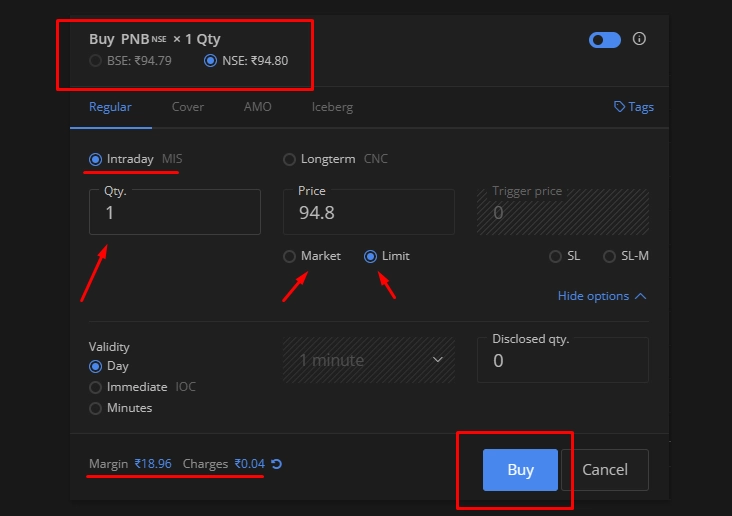Select the BSE ₹94.79 exchange option
The height and width of the screenshot is (516, 732).
click(x=131, y=61)
